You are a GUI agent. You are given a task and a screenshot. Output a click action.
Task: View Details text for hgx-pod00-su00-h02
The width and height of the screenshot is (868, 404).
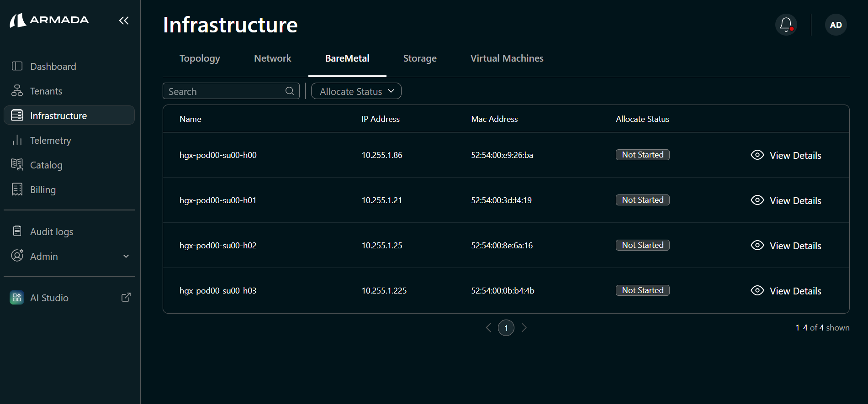pos(795,246)
